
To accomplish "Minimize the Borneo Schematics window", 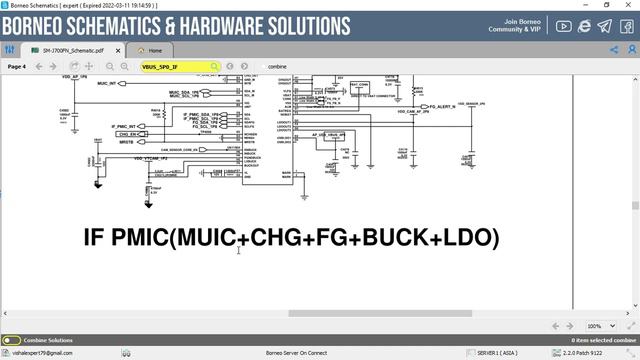I will [586, 5].
